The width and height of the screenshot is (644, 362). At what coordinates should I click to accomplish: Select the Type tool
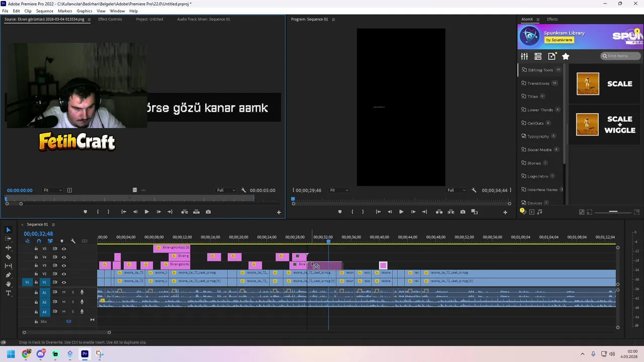8,293
